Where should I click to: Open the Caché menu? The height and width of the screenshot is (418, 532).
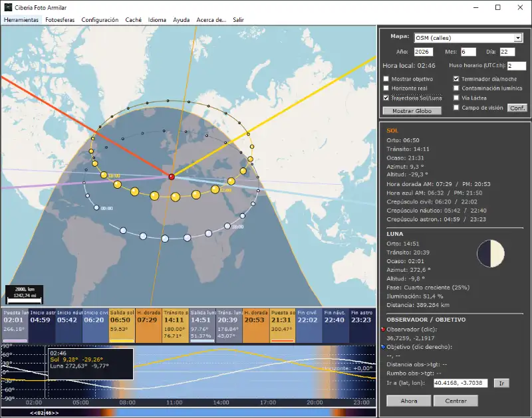click(x=134, y=20)
